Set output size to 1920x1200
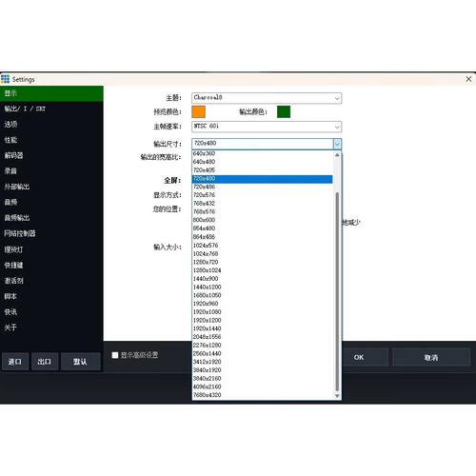The image size is (476, 476). [263, 321]
